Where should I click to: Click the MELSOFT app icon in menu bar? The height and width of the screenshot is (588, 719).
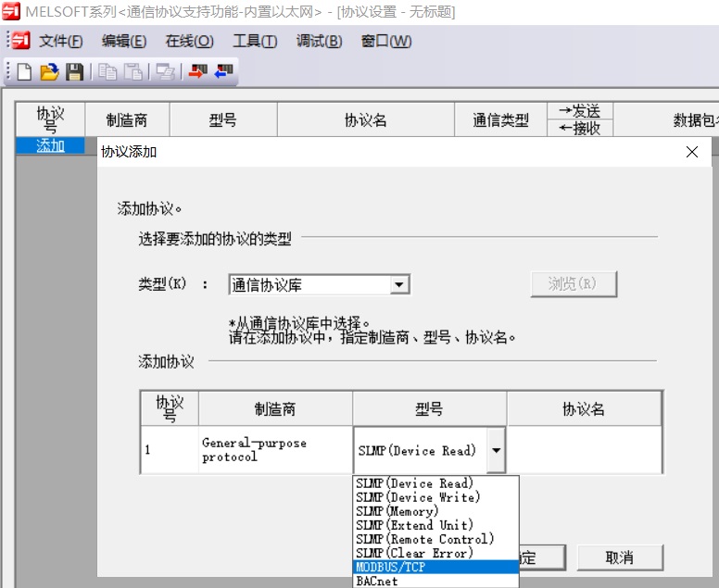coord(20,41)
